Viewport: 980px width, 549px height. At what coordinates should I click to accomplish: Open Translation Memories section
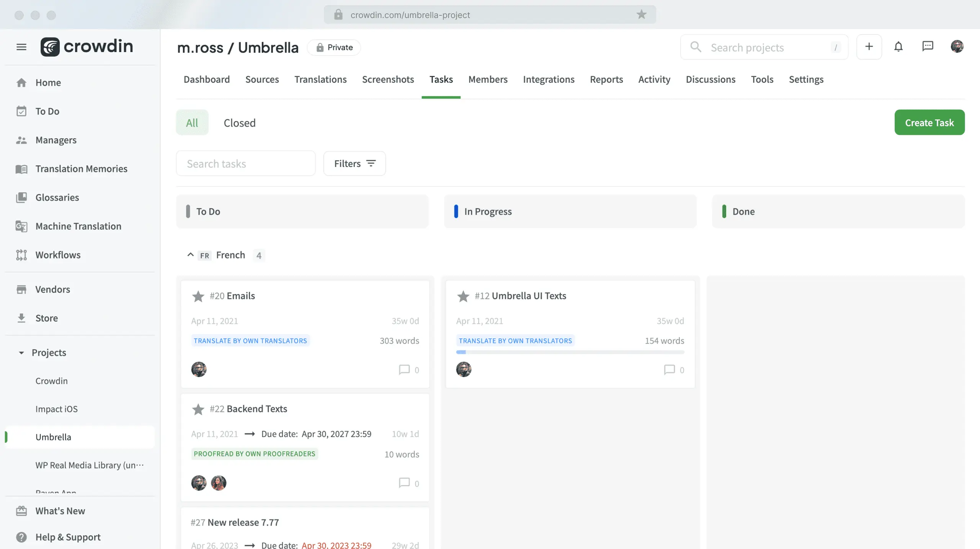pyautogui.click(x=82, y=168)
